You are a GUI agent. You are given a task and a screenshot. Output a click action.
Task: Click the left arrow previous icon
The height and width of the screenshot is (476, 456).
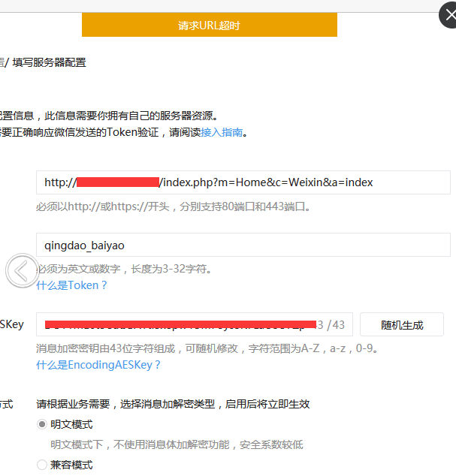(22, 270)
